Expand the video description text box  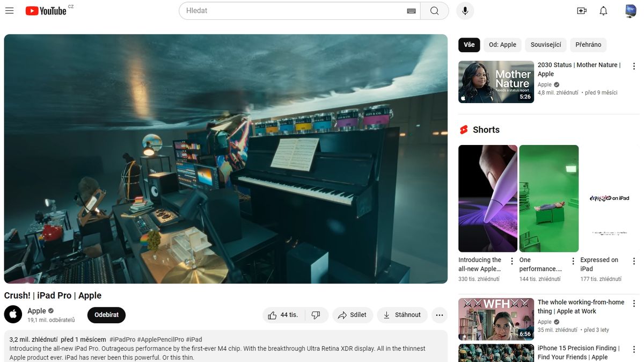click(x=226, y=346)
